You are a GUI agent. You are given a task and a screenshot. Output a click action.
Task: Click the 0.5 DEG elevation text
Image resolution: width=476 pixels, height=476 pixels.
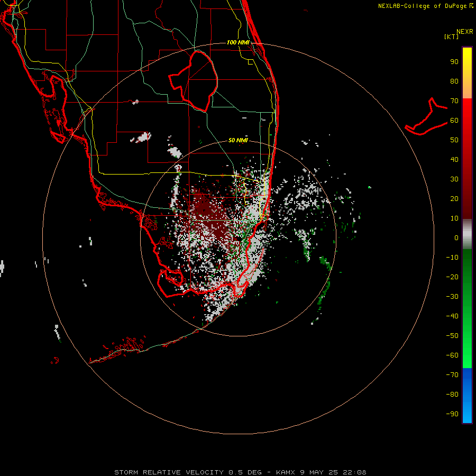point(246,472)
